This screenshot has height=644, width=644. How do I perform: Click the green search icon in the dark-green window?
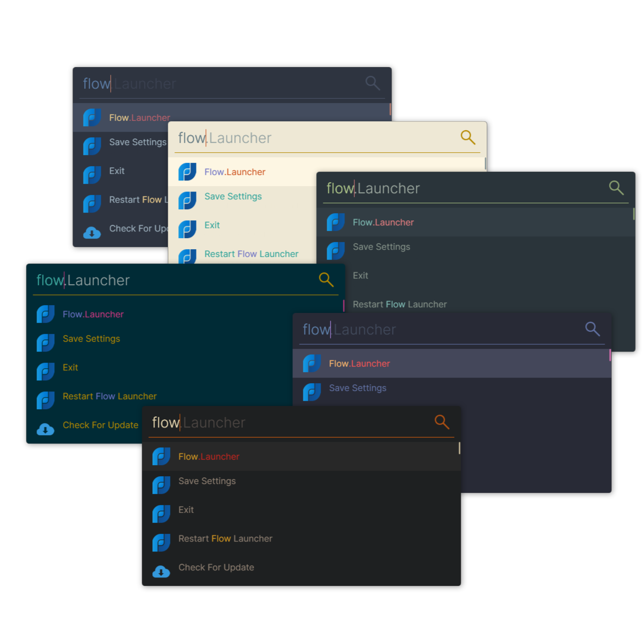(x=616, y=188)
